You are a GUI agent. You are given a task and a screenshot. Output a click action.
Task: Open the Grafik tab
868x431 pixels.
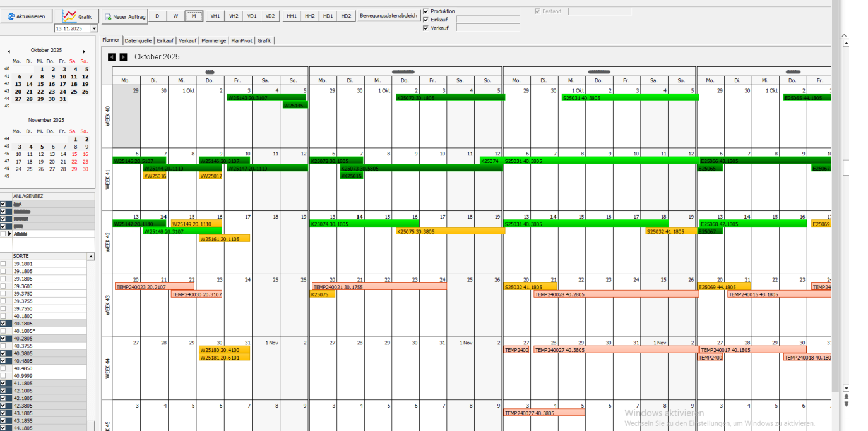265,40
